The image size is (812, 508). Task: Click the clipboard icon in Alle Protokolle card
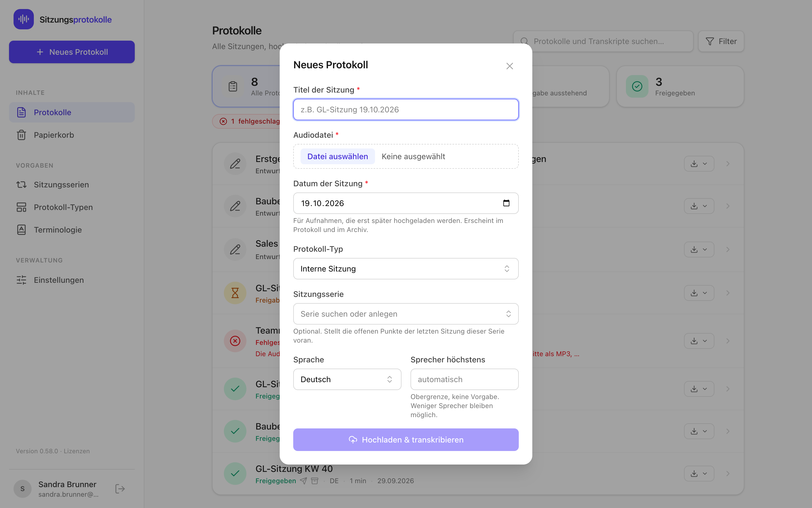(x=233, y=86)
